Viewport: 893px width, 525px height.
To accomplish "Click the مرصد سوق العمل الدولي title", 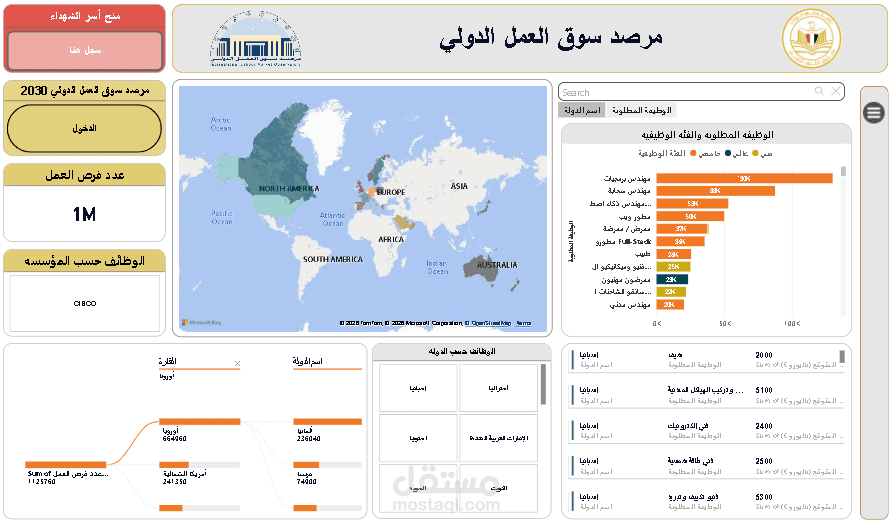I will [551, 38].
